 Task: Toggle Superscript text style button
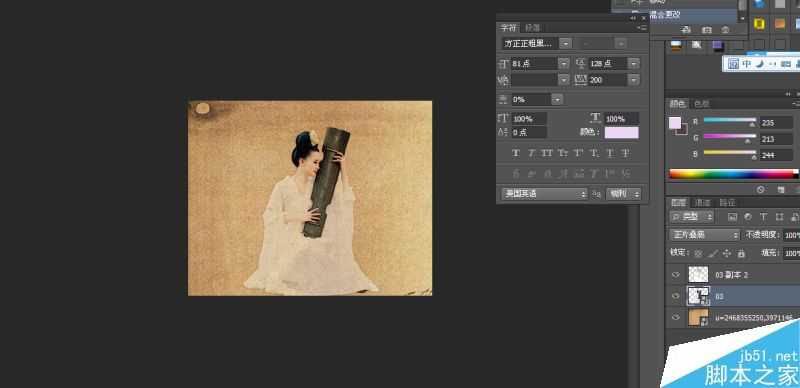[578, 153]
